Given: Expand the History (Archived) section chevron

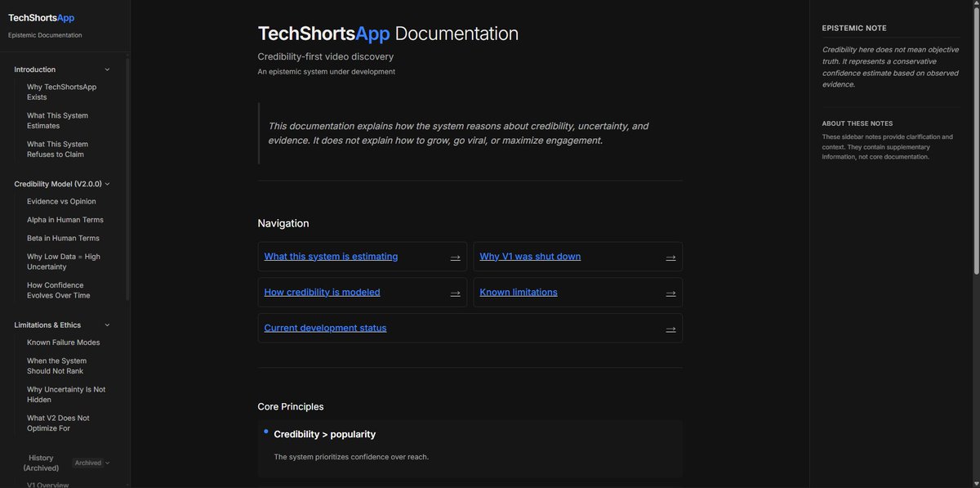Looking at the screenshot, I should 107,463.
